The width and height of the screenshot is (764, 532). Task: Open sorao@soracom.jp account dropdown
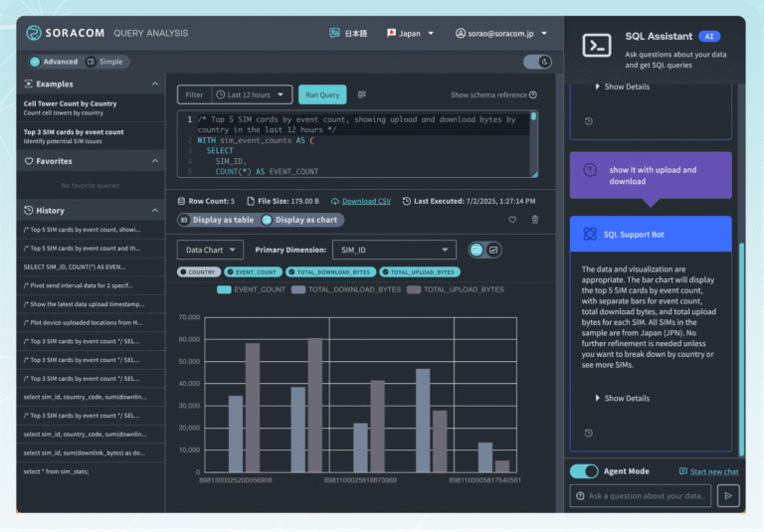coord(501,33)
